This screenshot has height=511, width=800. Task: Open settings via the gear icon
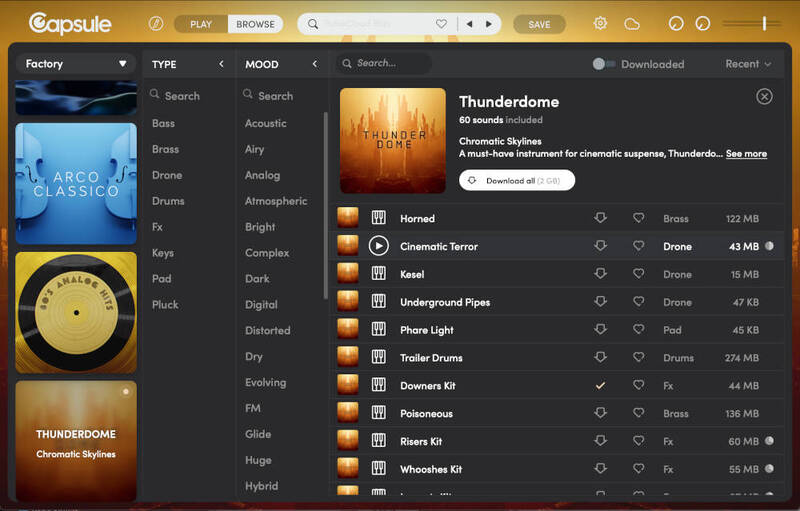pyautogui.click(x=601, y=23)
